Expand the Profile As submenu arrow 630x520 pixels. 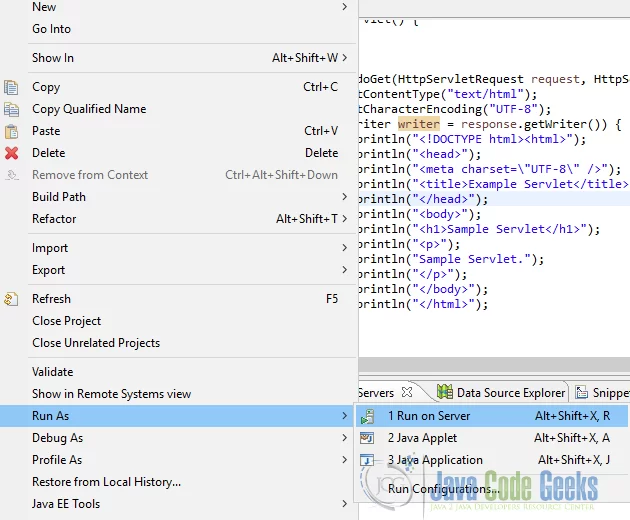(344, 459)
